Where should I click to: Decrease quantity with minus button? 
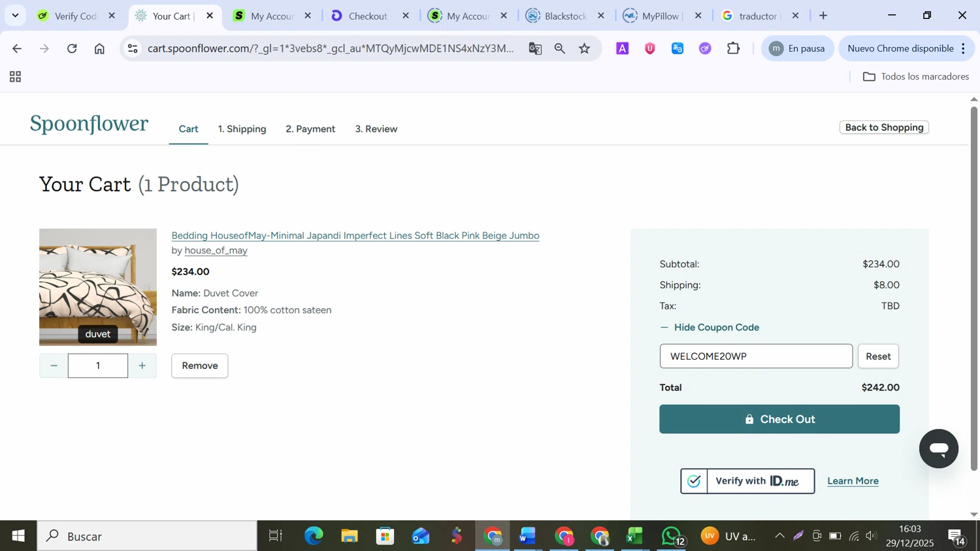pos(54,366)
